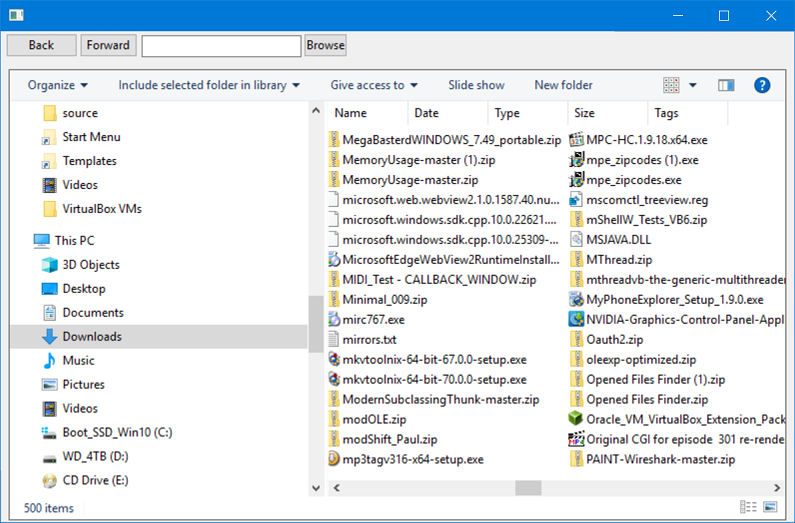Select mscomctl_treeview.reg file icon
This screenshot has height=523, width=795.
point(576,200)
